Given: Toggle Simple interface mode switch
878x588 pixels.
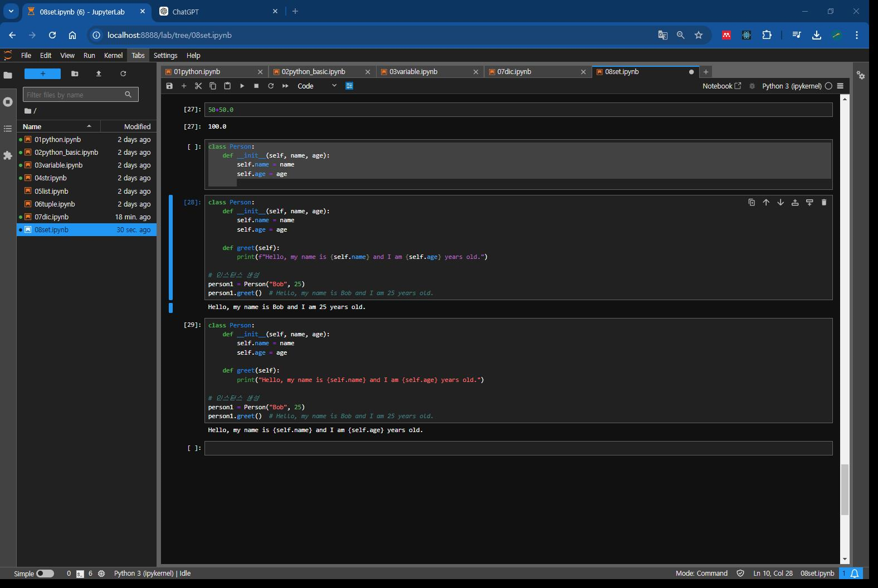Looking at the screenshot, I should click(x=45, y=574).
